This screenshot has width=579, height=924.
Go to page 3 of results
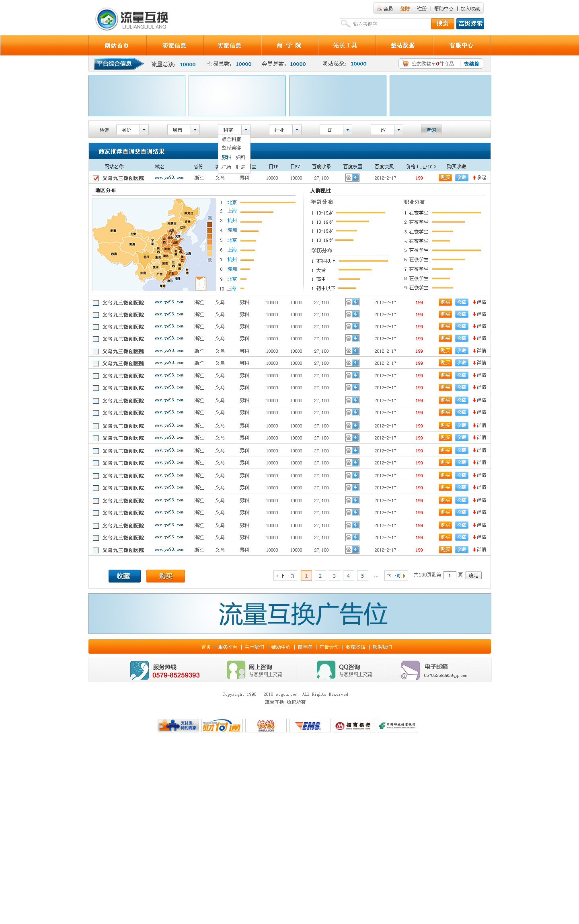tap(334, 576)
